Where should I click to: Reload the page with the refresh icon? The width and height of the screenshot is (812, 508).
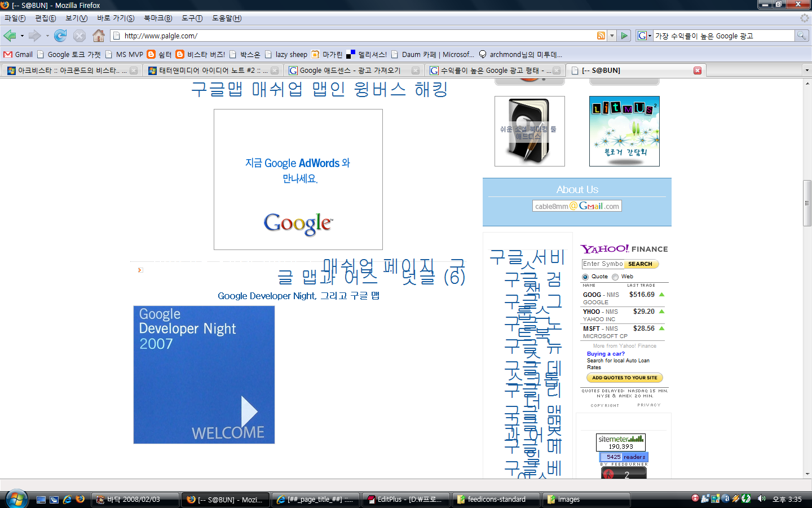click(x=60, y=36)
